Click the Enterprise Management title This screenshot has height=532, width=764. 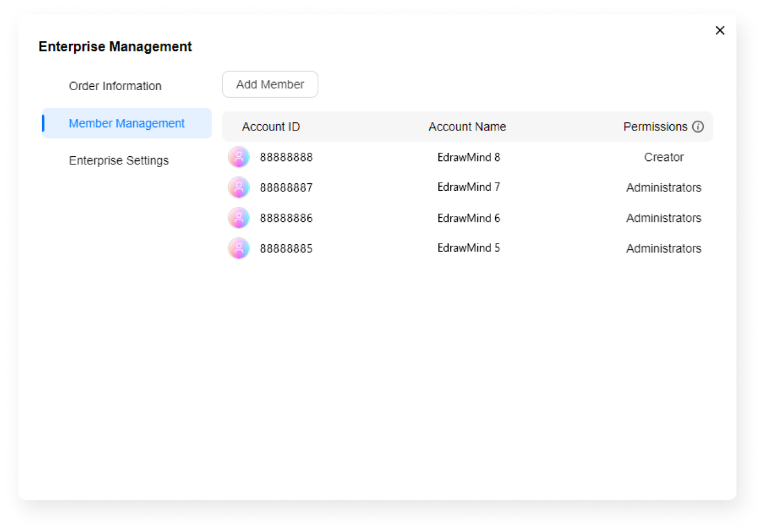[115, 47]
